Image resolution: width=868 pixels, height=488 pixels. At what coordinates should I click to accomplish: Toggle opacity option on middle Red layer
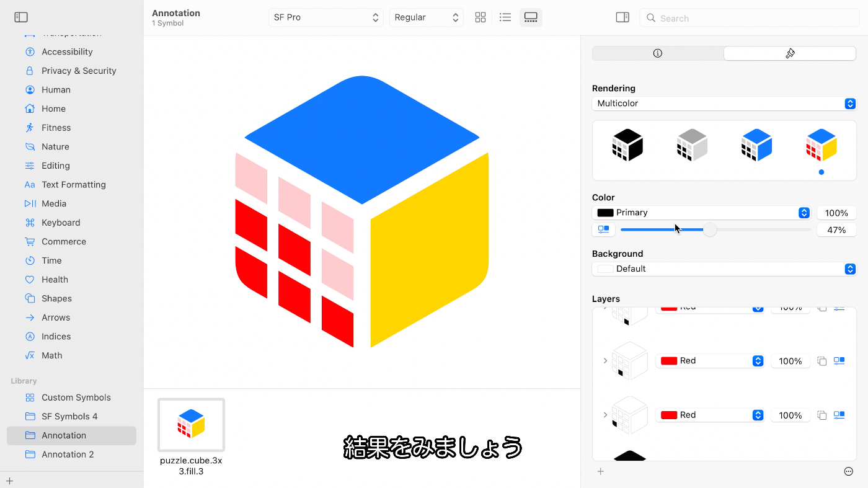[x=839, y=361]
